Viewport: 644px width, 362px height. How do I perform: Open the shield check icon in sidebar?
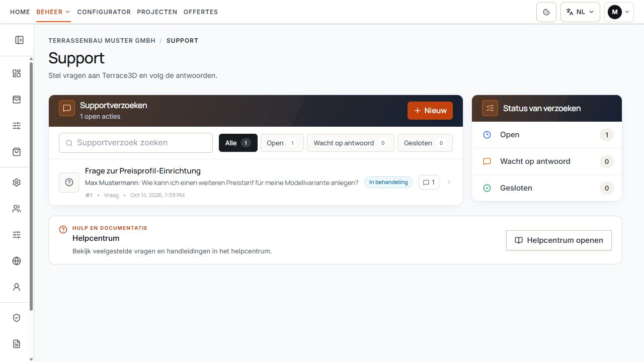pos(17,318)
